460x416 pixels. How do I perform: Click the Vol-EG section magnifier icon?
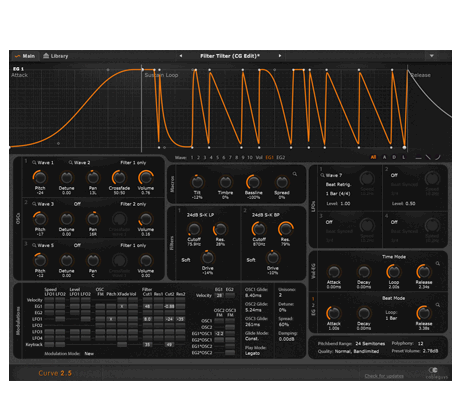pos(438,264)
